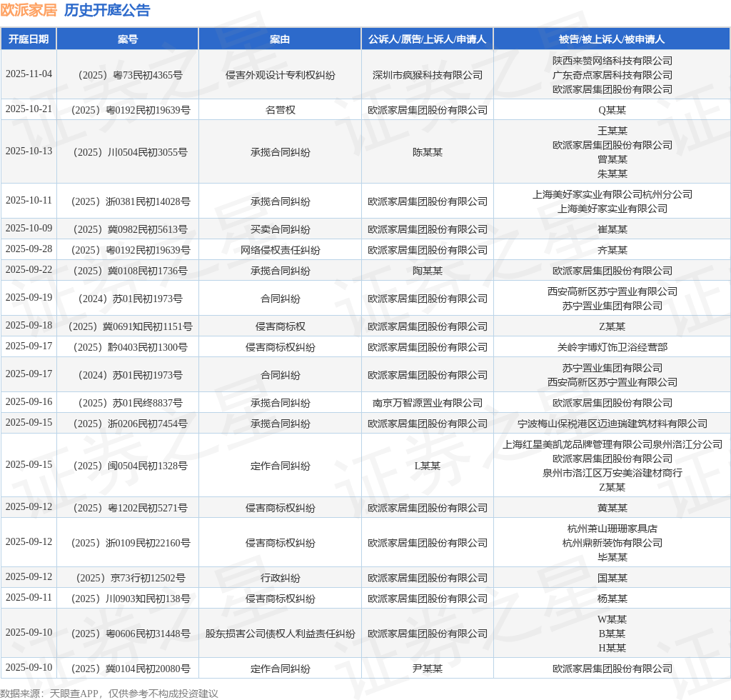Click defendant W某某
This screenshot has width=731, height=700.
coord(612,619)
